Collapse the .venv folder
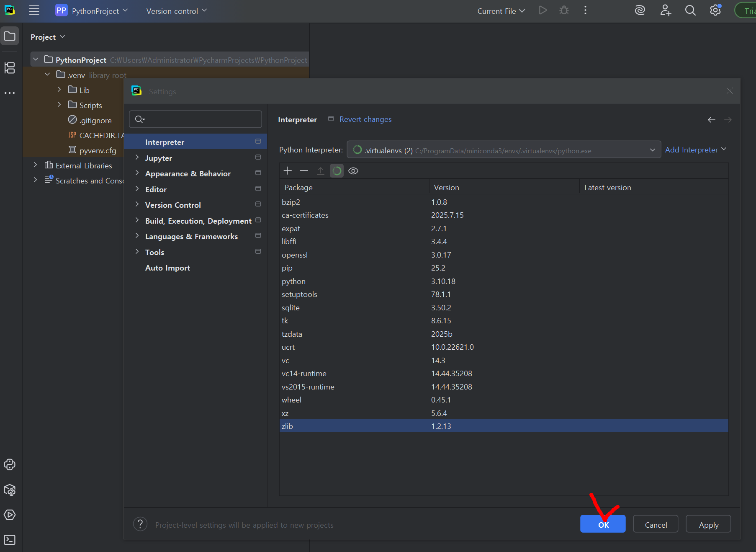Screen dimensions: 756x552 coord(47,75)
